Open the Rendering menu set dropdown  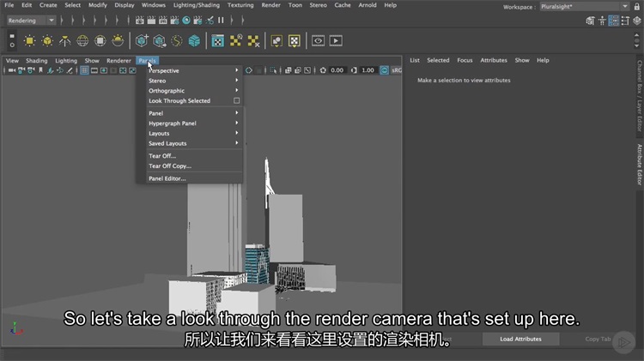(31, 20)
